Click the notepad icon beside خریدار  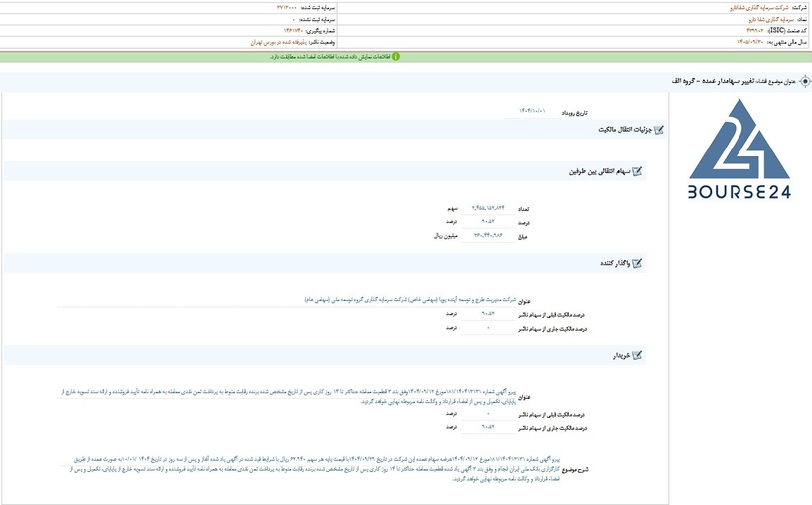[x=637, y=355]
